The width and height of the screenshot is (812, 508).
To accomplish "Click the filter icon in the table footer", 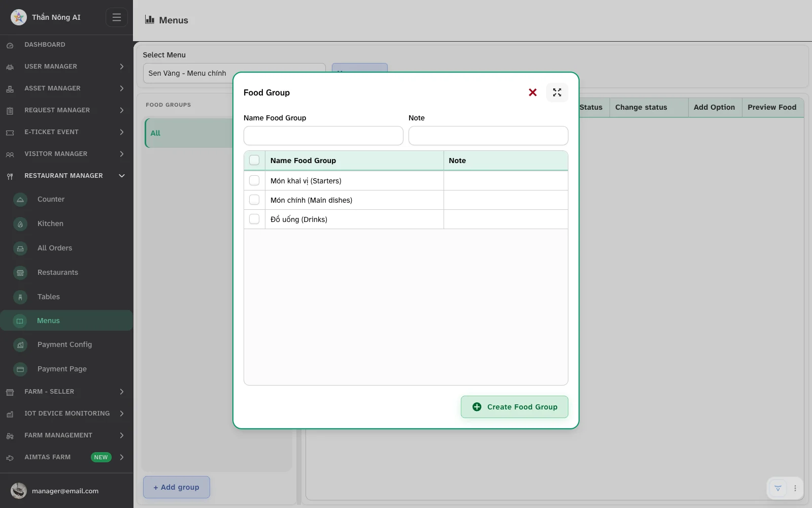I will [778, 488].
